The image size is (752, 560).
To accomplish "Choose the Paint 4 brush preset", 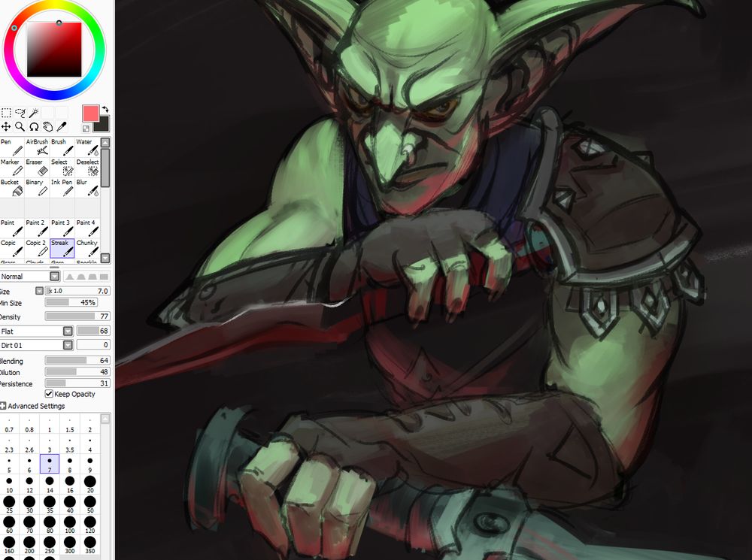I will pos(88,229).
